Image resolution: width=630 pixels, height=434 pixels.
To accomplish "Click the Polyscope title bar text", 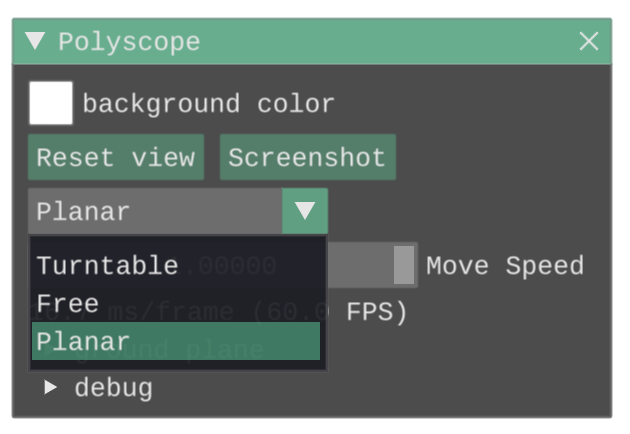I will 129,42.
